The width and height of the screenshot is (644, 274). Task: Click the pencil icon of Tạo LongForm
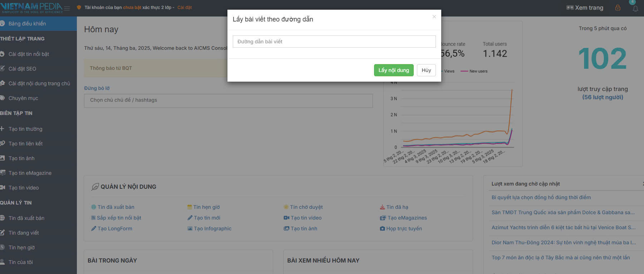(94, 229)
